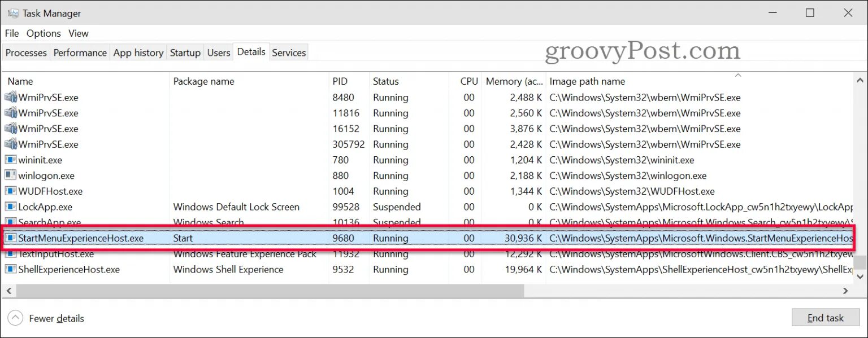Click PID 780 cell
The width and height of the screenshot is (868, 338).
coord(340,160)
